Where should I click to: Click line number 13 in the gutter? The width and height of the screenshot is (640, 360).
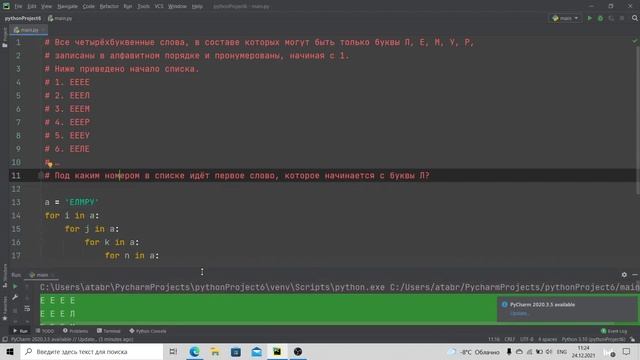point(16,202)
